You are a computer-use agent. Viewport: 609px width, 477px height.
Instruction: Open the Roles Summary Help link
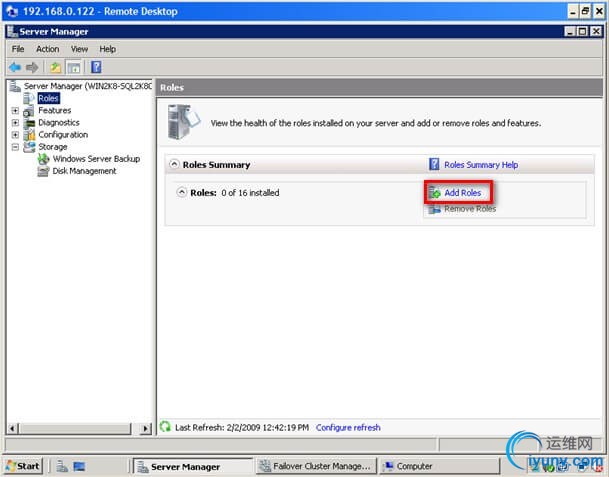coord(481,165)
